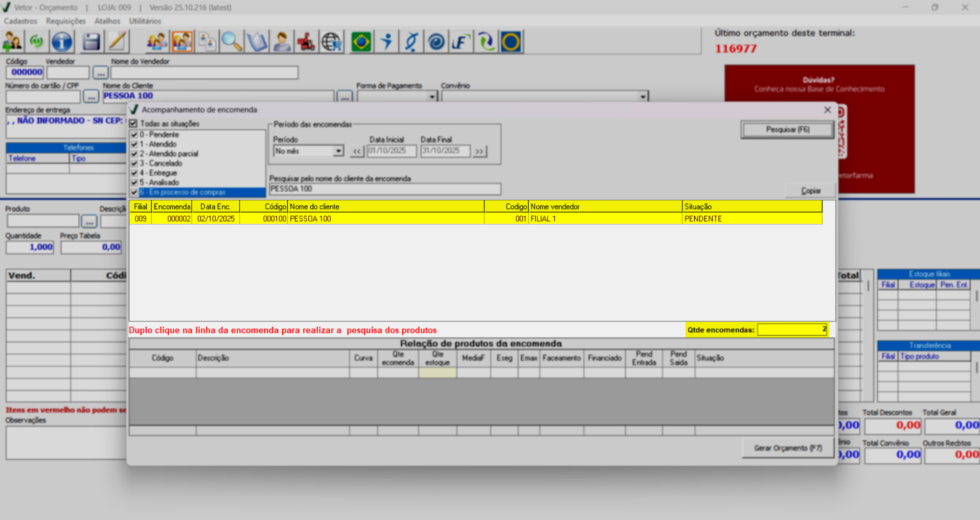This screenshot has height=520, width=980.
Task: Expand the Forma de Pagamento dropdown
Action: click(x=432, y=97)
